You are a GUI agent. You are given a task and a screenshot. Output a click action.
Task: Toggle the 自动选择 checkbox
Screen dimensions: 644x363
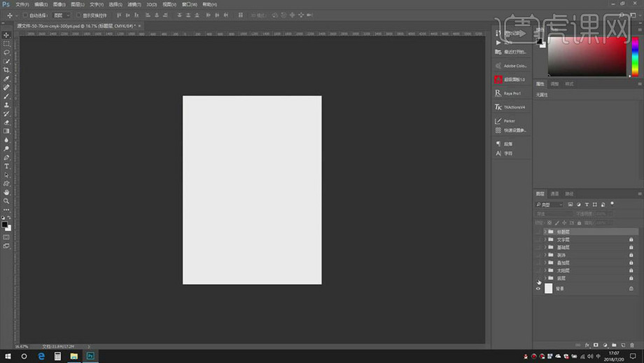(25, 15)
